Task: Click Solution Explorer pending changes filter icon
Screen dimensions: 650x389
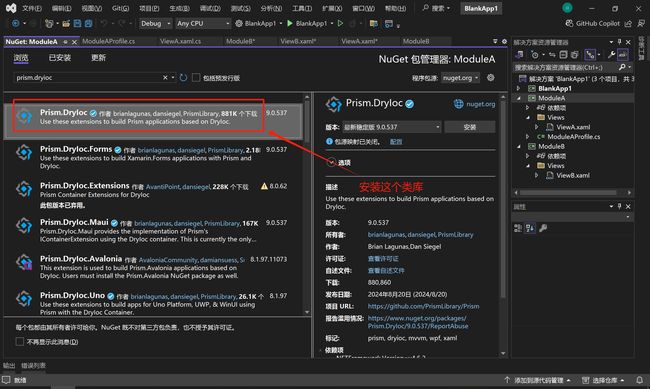Action: pos(535,54)
